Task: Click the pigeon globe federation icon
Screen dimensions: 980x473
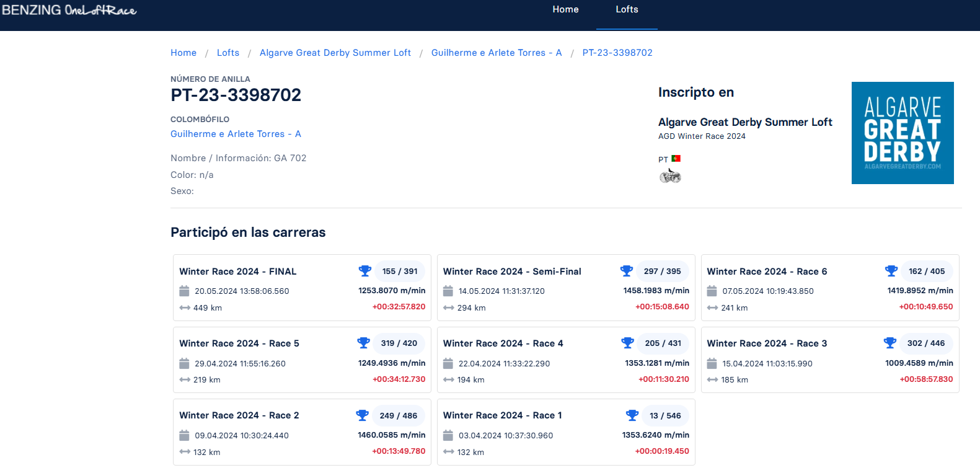Action: pyautogui.click(x=669, y=177)
